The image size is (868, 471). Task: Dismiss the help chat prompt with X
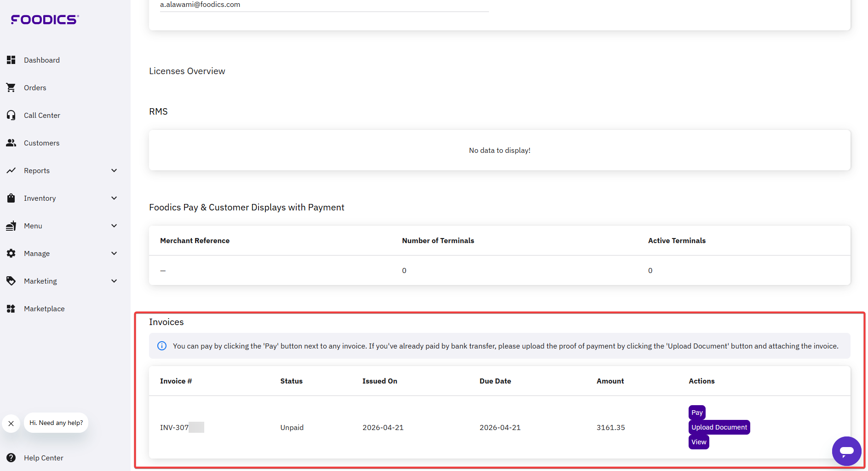click(11, 423)
